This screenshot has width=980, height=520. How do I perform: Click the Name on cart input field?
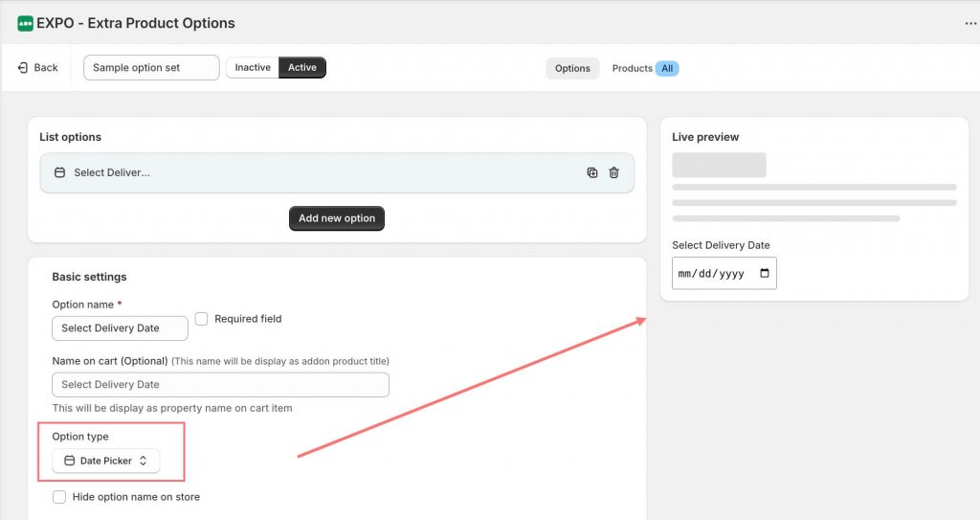220,385
